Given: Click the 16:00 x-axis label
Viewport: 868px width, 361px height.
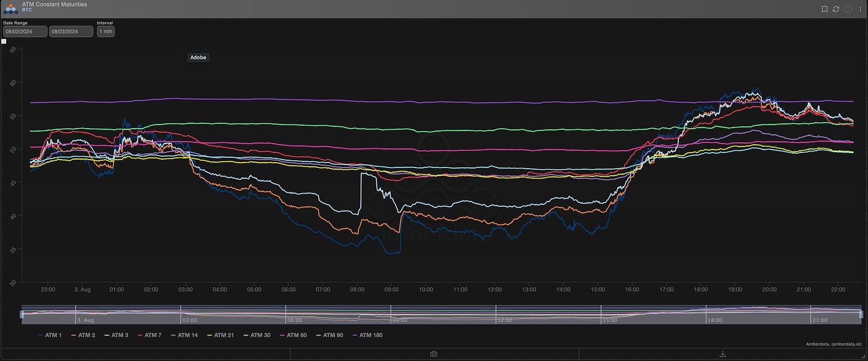Looking at the screenshot, I should [632, 290].
